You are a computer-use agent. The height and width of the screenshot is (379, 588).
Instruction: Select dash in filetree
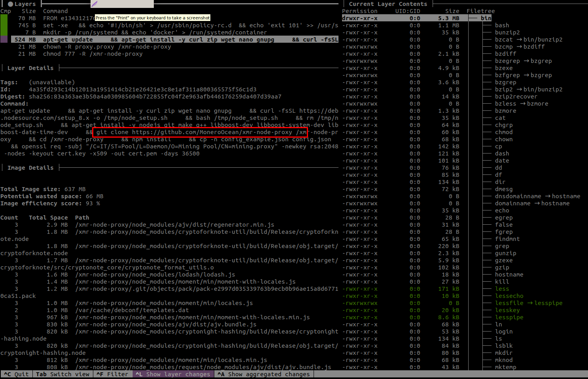pyautogui.click(x=502, y=153)
